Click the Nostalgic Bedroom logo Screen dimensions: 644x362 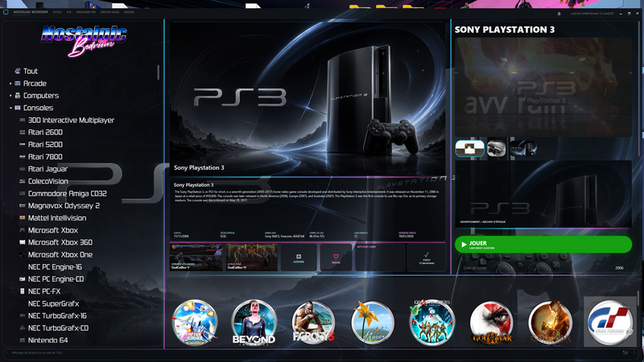[x=84, y=40]
